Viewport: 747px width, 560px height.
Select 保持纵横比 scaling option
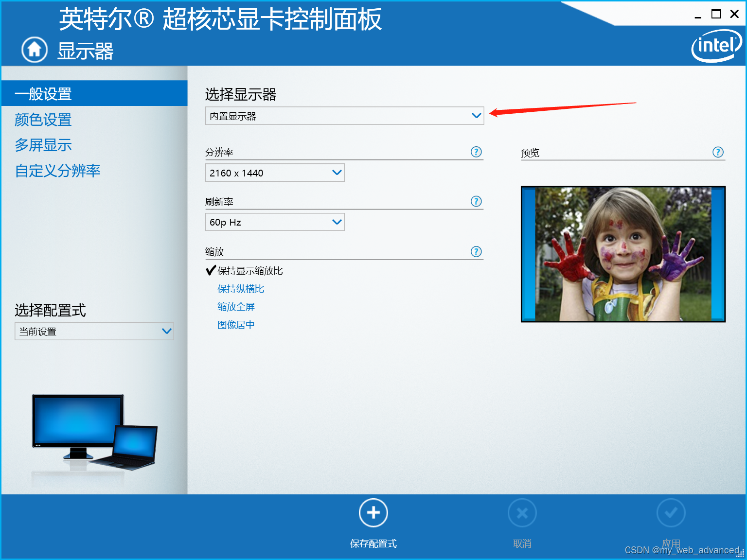coord(241,289)
